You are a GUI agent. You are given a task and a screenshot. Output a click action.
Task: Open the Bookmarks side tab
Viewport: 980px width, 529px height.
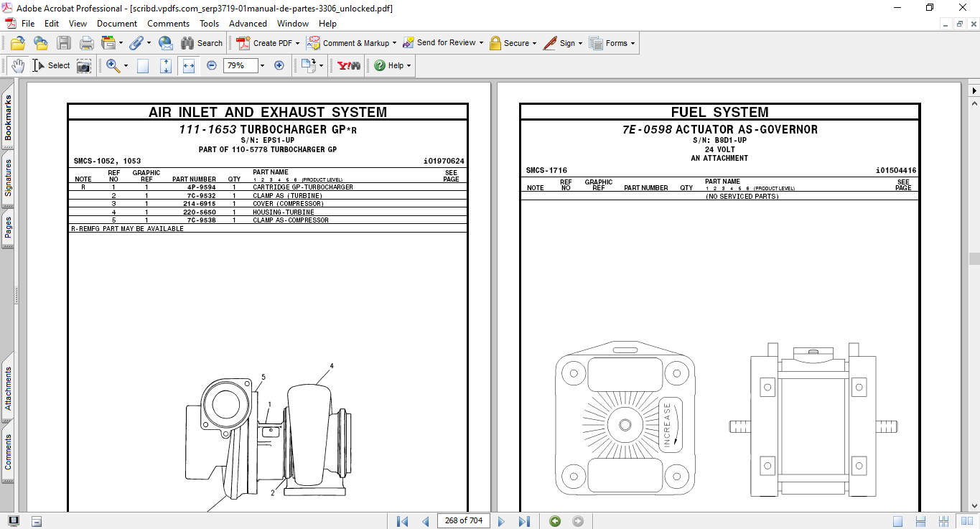[8, 117]
